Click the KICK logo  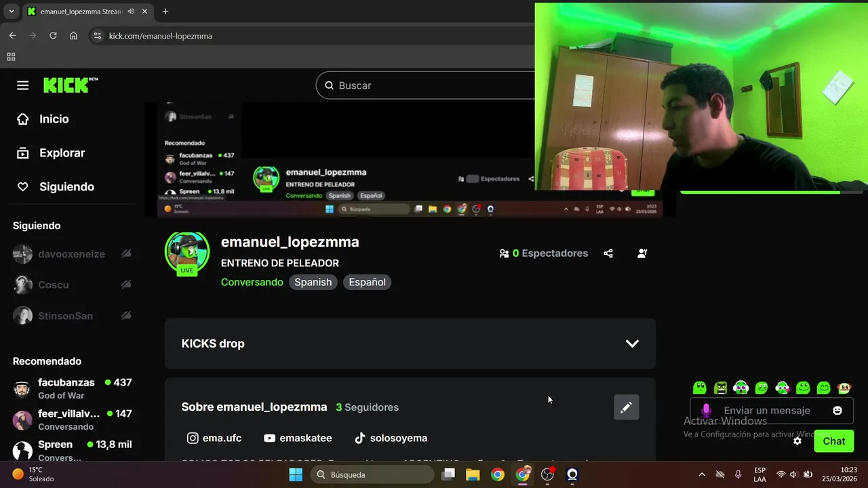tap(71, 85)
